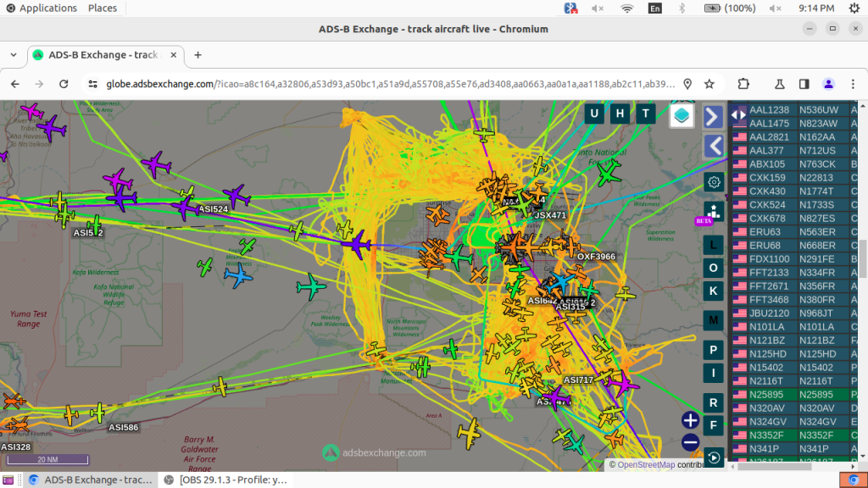View site information icon in address bar

coord(93,84)
